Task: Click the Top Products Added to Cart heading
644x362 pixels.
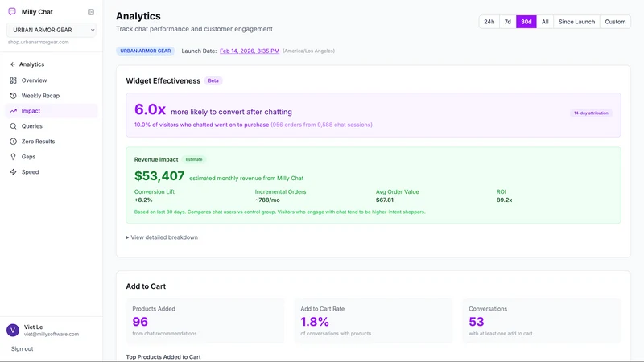Action: point(163,357)
